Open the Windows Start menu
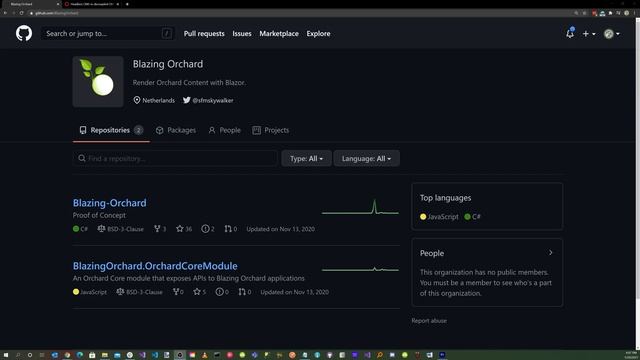 click(x=6, y=355)
